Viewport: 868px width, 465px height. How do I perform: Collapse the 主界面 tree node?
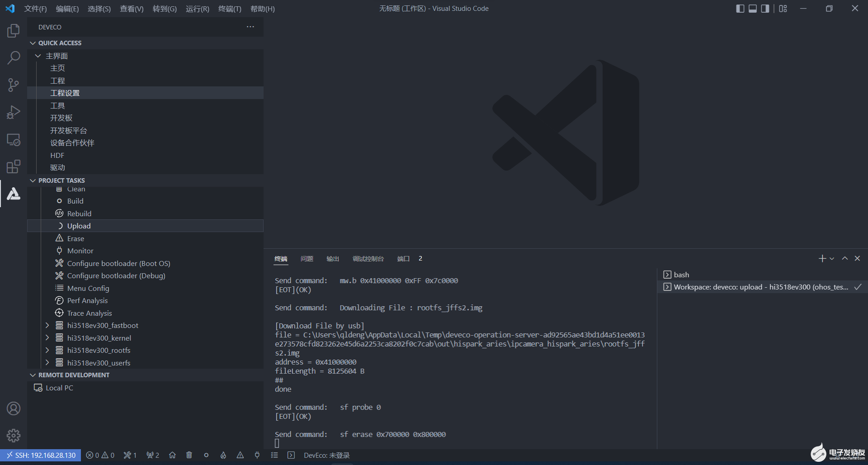coord(38,56)
